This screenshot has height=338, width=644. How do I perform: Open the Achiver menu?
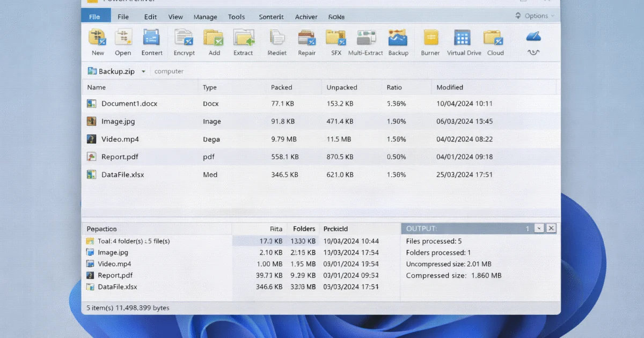click(x=306, y=17)
